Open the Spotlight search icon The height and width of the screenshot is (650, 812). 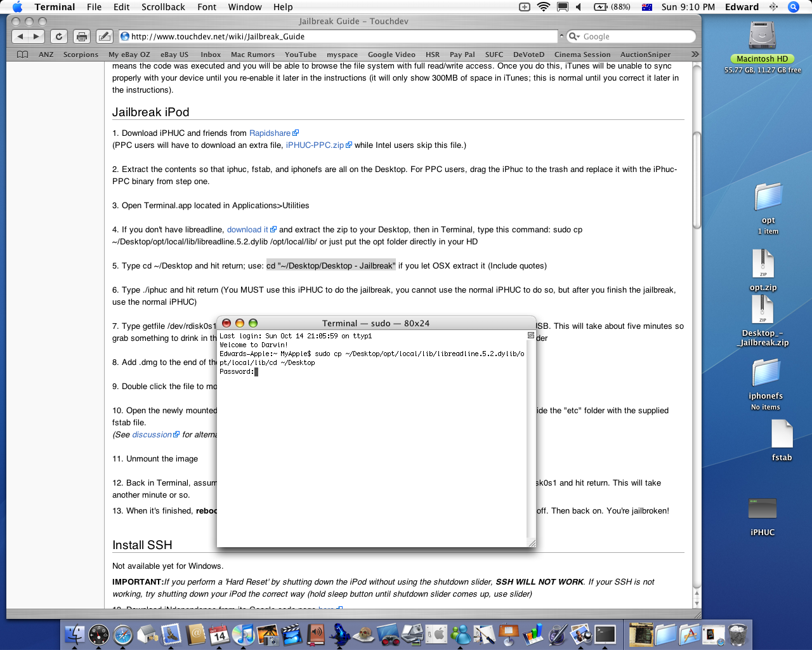point(793,7)
